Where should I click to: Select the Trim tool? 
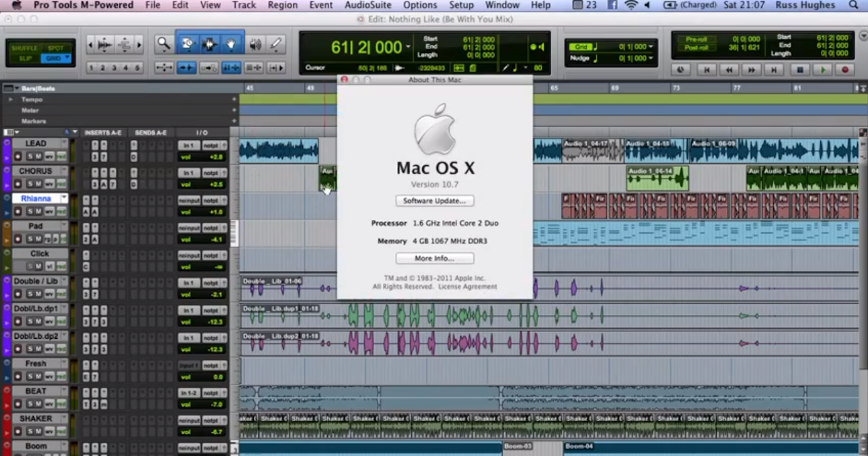click(x=187, y=45)
